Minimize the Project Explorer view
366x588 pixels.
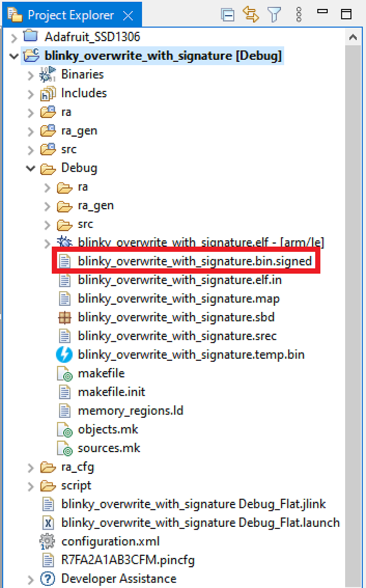click(322, 11)
